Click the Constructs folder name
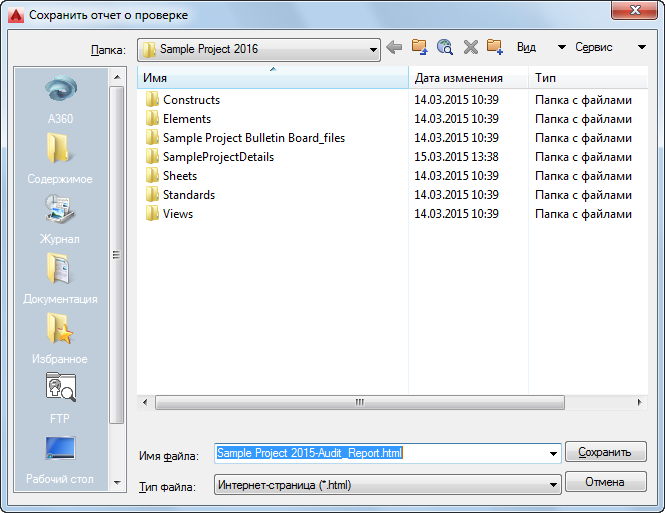 tap(191, 100)
